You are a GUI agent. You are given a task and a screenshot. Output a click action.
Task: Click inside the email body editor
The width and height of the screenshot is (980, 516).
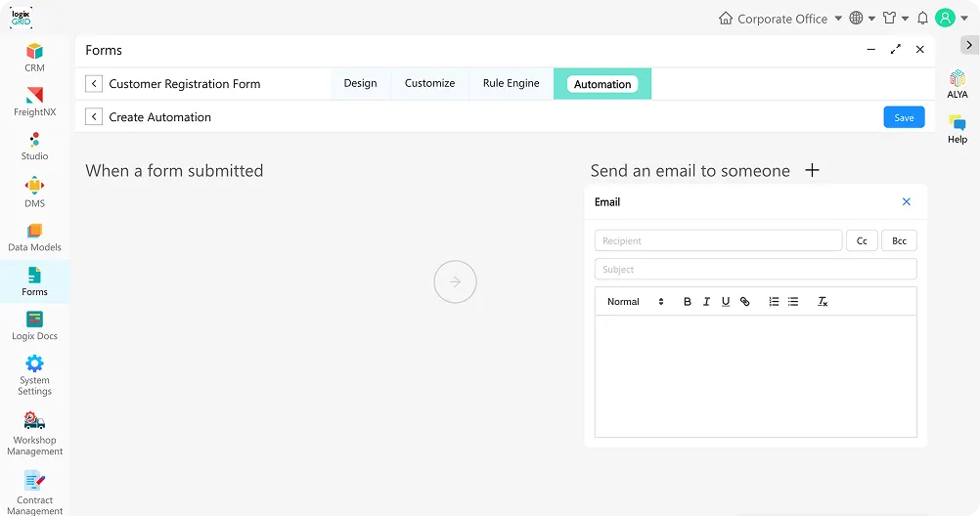click(x=756, y=376)
